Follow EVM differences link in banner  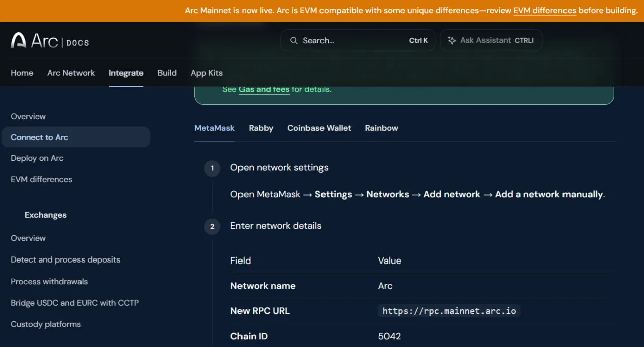coord(544,10)
